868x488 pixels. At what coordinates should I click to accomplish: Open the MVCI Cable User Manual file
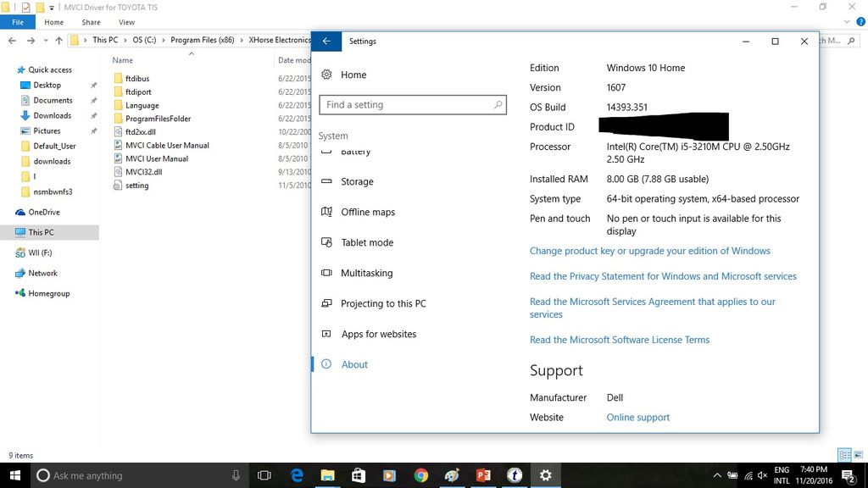(x=166, y=145)
